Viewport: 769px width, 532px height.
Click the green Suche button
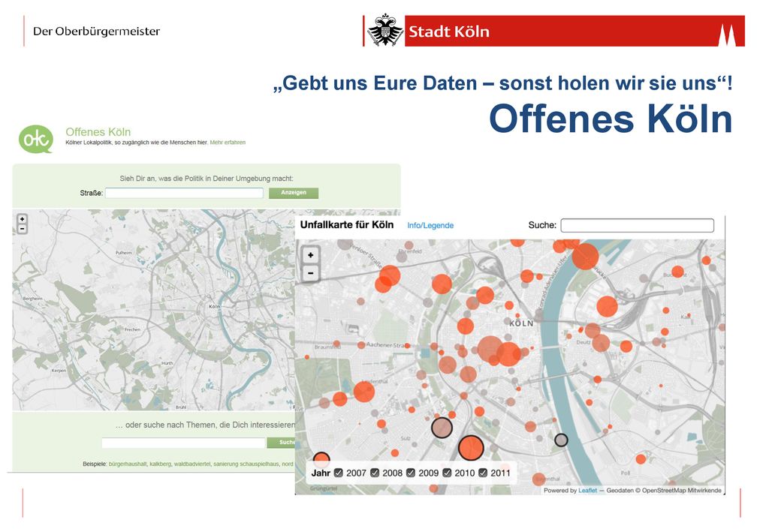(282, 443)
